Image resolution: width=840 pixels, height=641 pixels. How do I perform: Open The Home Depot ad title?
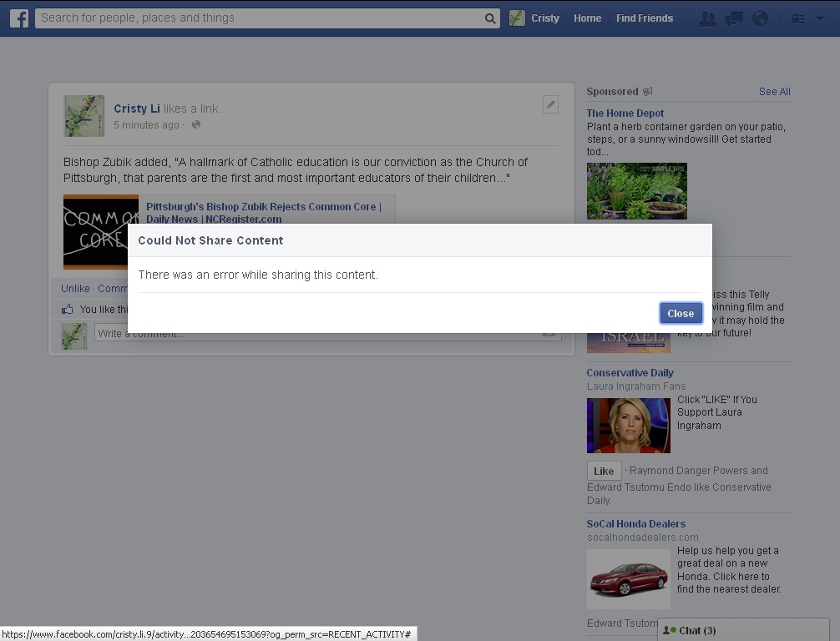[x=625, y=113]
